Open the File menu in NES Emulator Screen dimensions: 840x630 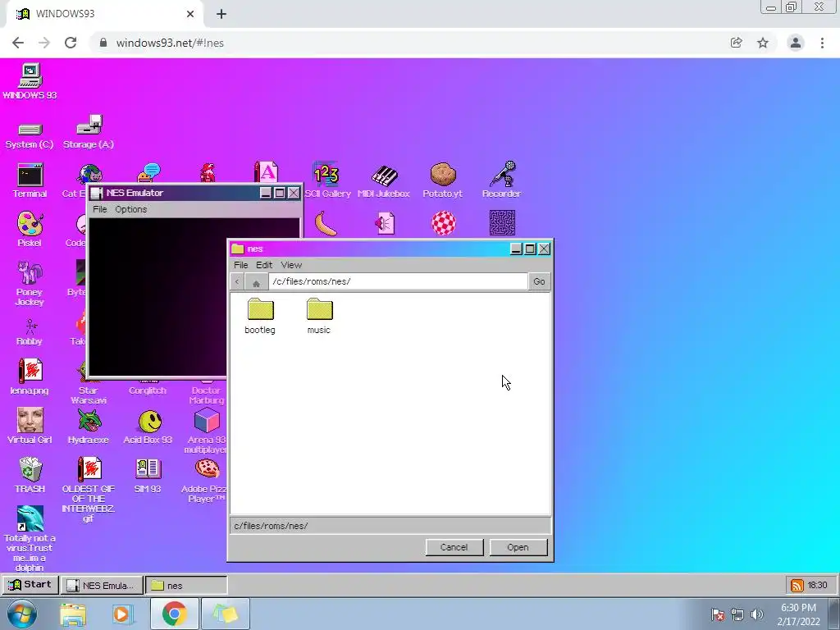tap(100, 209)
